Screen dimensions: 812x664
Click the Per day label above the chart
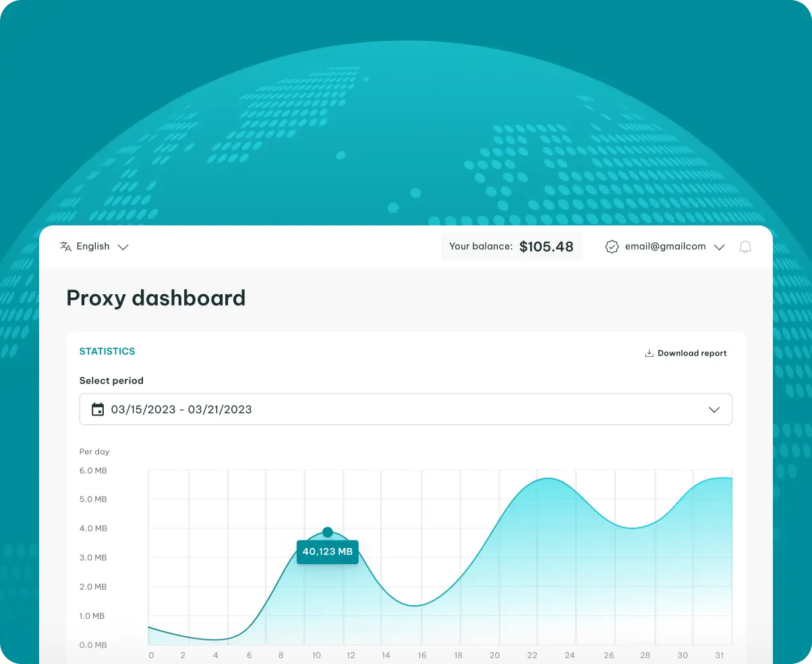[94, 451]
